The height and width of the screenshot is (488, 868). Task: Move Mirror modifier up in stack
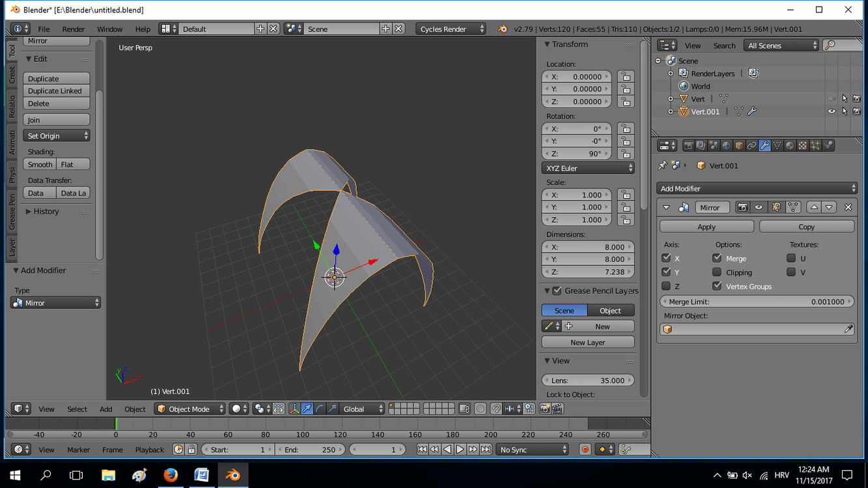click(x=814, y=208)
